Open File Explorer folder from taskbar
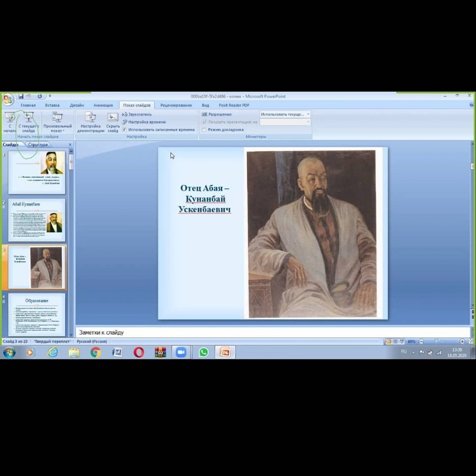The image size is (476, 476). [74, 352]
